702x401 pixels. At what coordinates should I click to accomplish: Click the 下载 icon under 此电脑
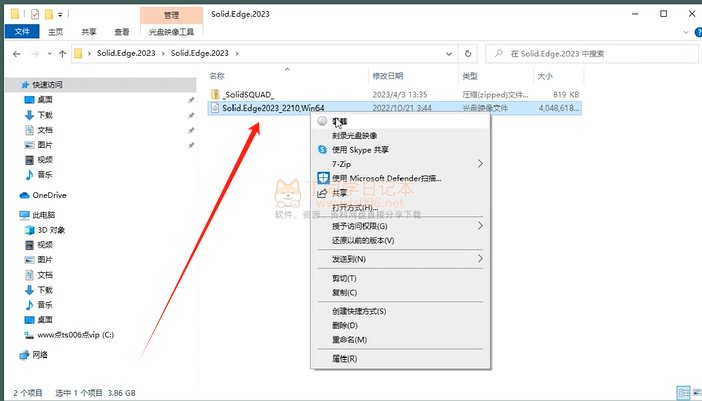[30, 290]
